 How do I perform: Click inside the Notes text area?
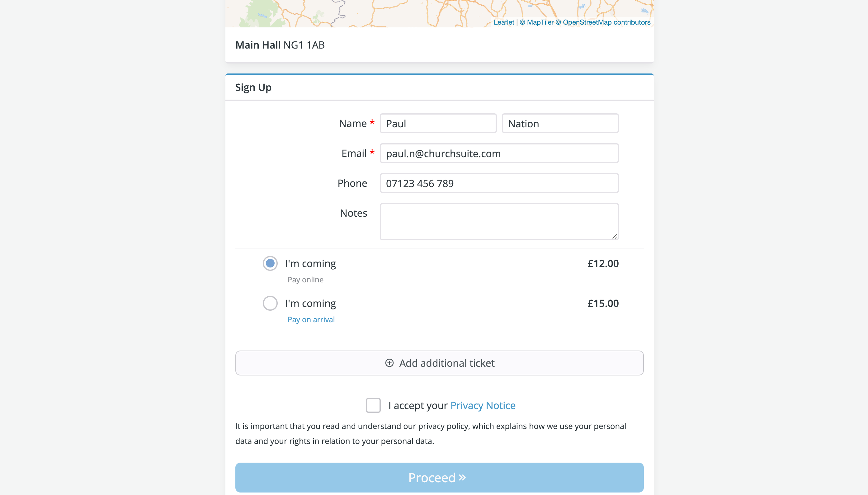point(499,222)
